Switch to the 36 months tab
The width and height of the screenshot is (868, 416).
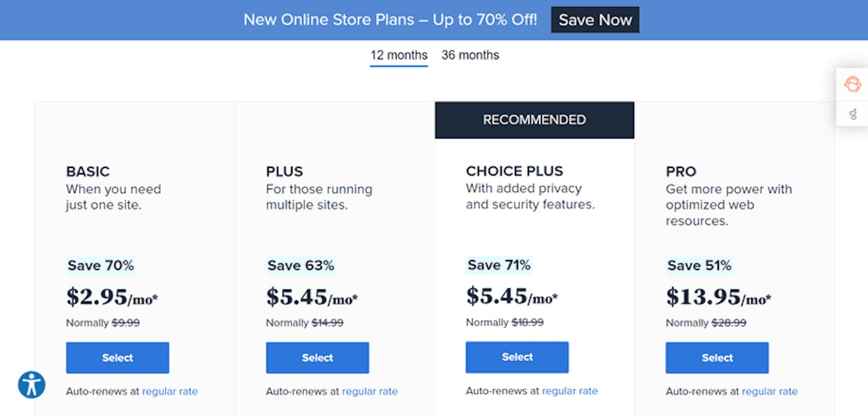470,55
